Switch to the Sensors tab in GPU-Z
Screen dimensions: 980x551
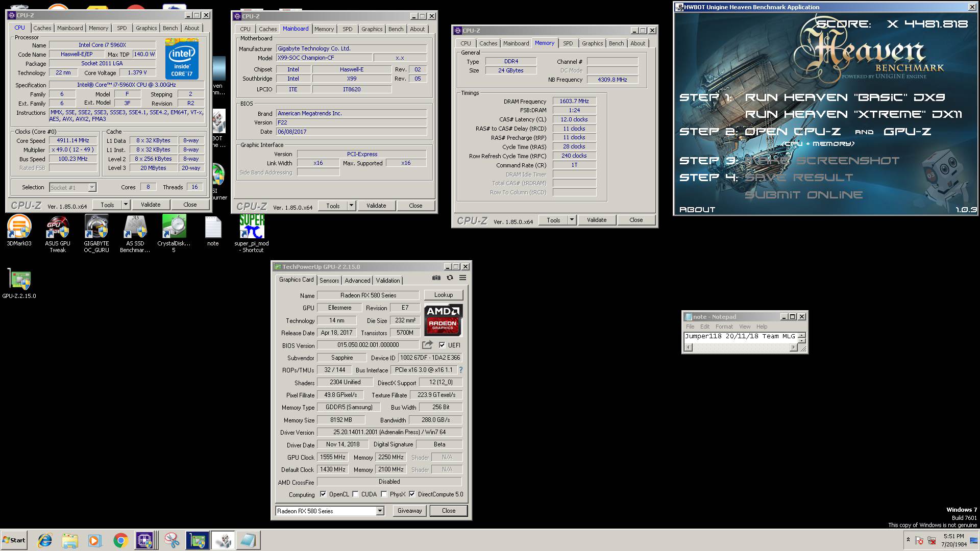tap(329, 281)
